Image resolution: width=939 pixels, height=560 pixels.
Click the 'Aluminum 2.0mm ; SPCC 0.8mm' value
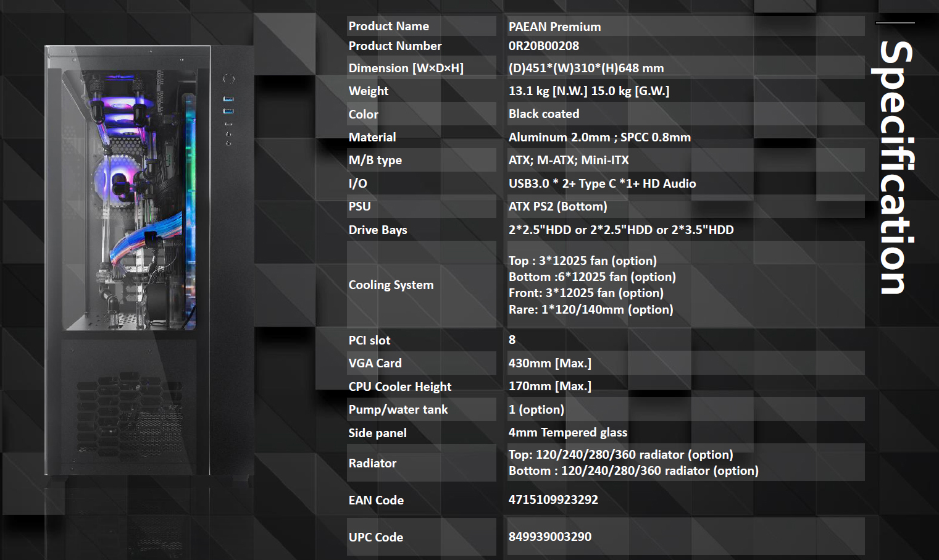pyautogui.click(x=599, y=137)
